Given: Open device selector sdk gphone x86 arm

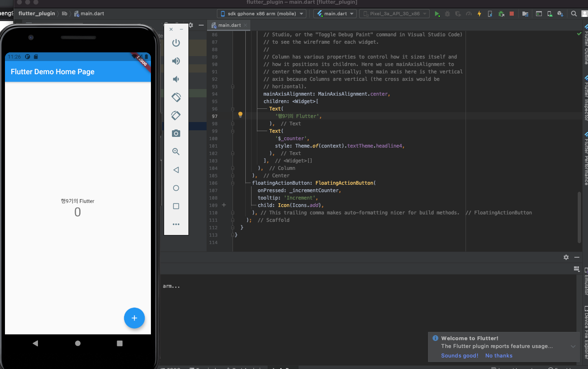Looking at the screenshot, I should 262,14.
